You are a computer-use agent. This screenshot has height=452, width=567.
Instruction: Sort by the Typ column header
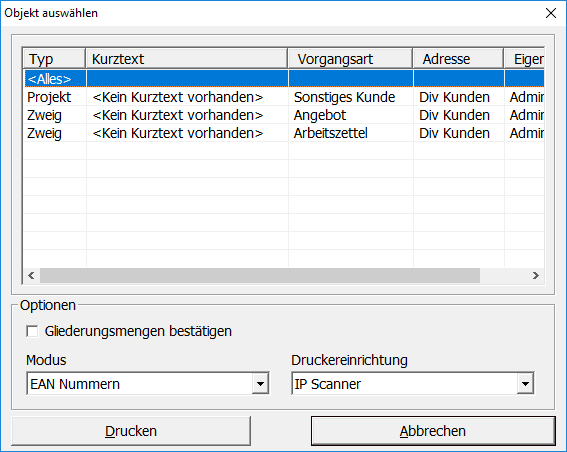(54, 59)
